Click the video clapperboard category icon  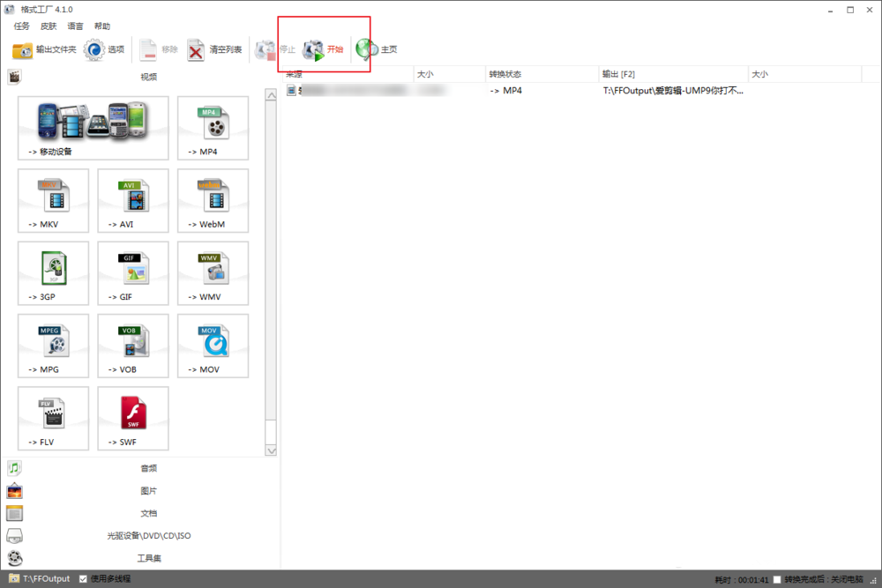(x=15, y=77)
